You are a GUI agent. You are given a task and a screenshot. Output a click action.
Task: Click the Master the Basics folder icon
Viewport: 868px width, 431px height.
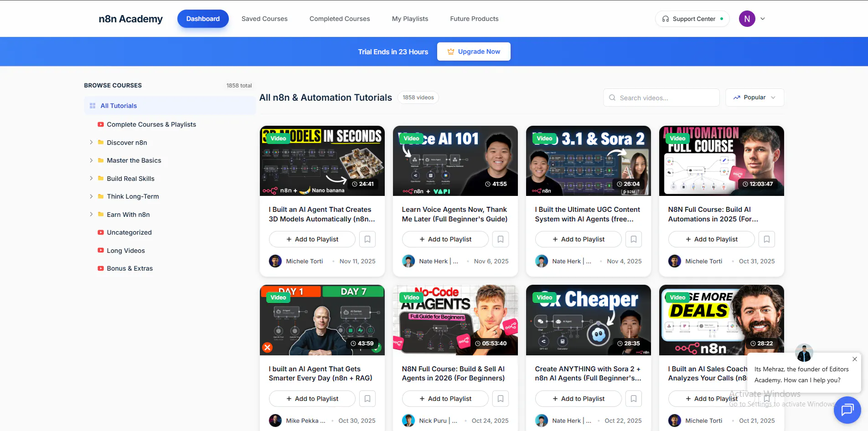click(x=101, y=160)
